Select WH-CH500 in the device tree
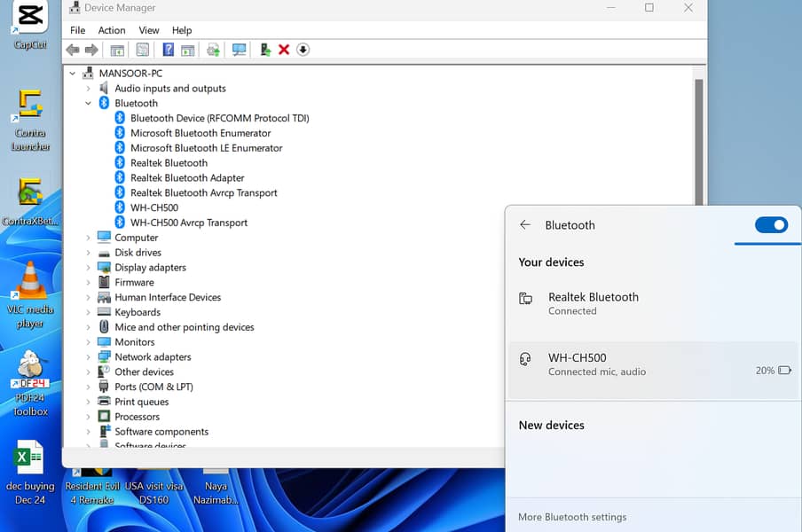Image resolution: width=802 pixels, height=532 pixels. pyautogui.click(x=154, y=207)
